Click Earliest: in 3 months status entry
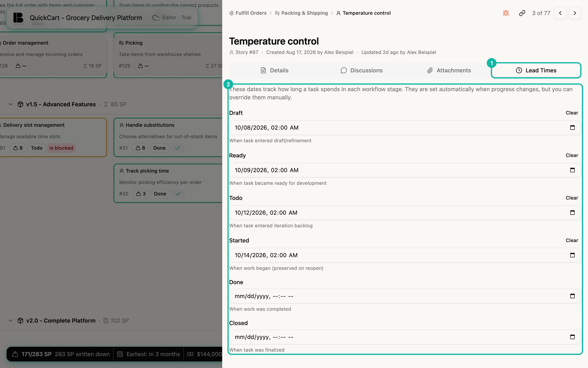 coord(149,354)
